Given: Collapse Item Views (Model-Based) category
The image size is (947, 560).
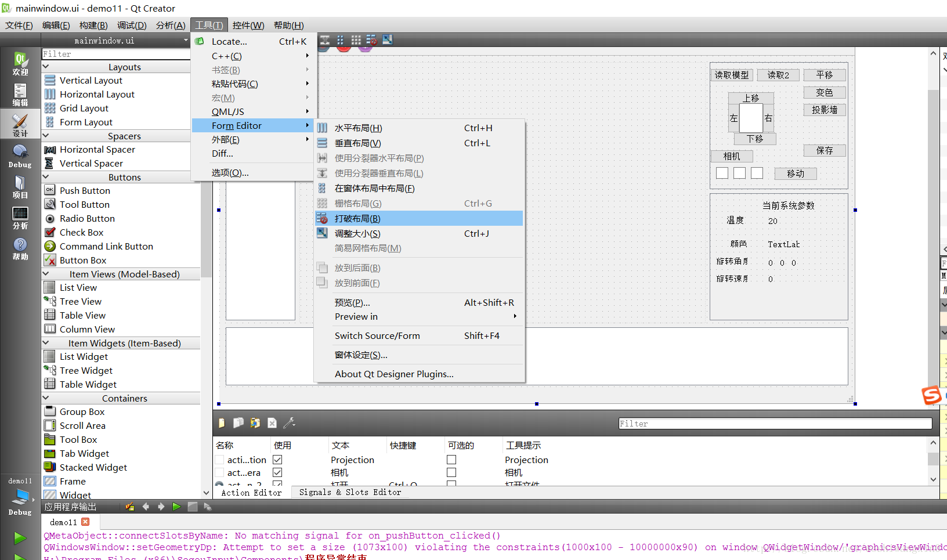Looking at the screenshot, I should coord(46,274).
